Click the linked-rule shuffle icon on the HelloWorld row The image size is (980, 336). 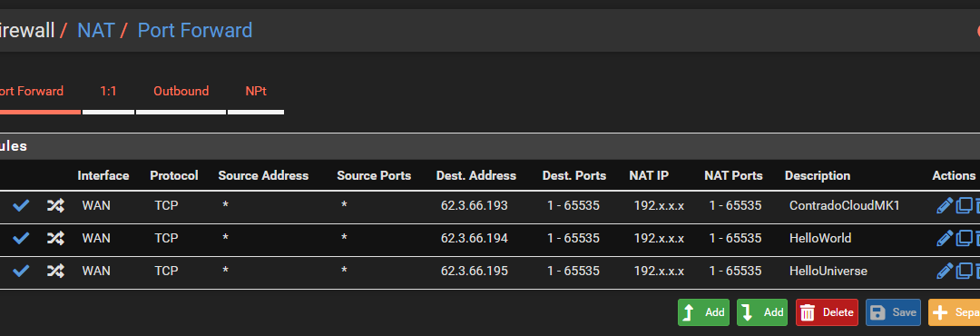pyautogui.click(x=55, y=238)
